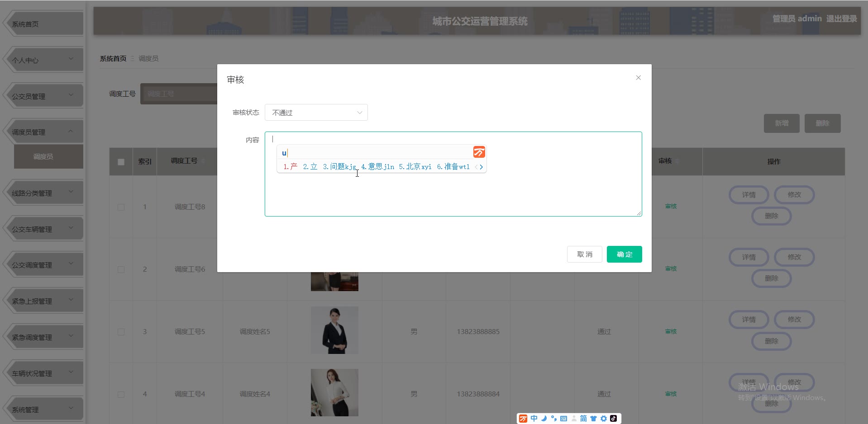Click 取消 to cancel the review dialog
This screenshot has height=424, width=868.
pos(585,254)
